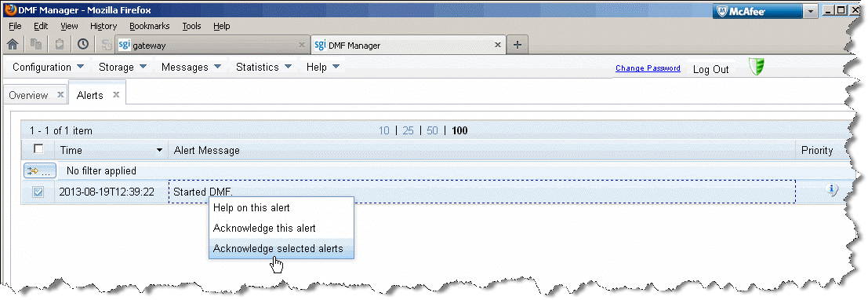
Task: Open the Storage dropdown menu
Action: 122,67
